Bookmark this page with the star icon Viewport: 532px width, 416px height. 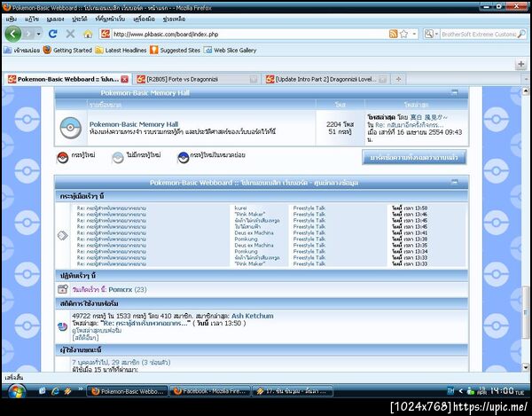(403, 34)
